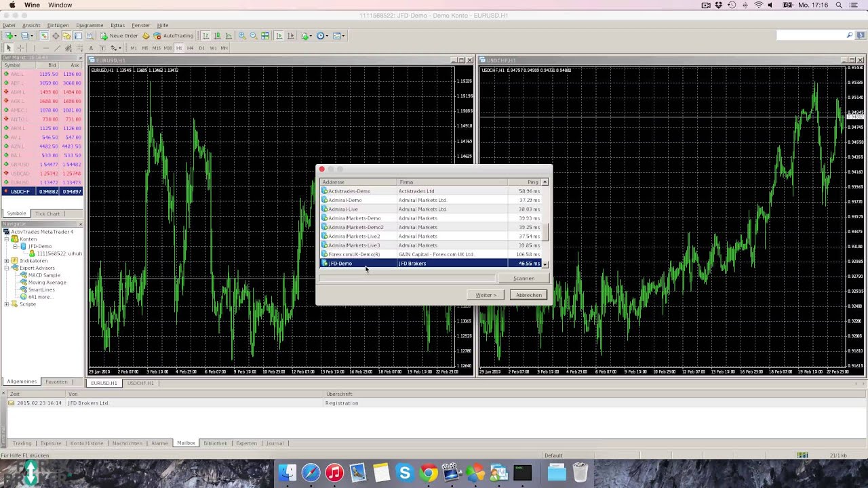The image size is (868, 488).
Task: Click the Scannen button in dialog
Action: pyautogui.click(x=524, y=279)
